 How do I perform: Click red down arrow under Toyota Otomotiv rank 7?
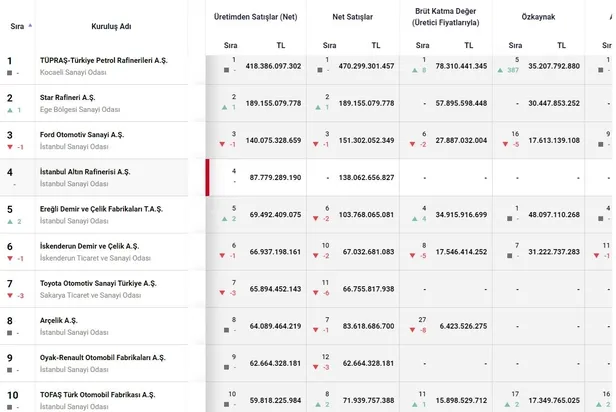click(x=10, y=294)
